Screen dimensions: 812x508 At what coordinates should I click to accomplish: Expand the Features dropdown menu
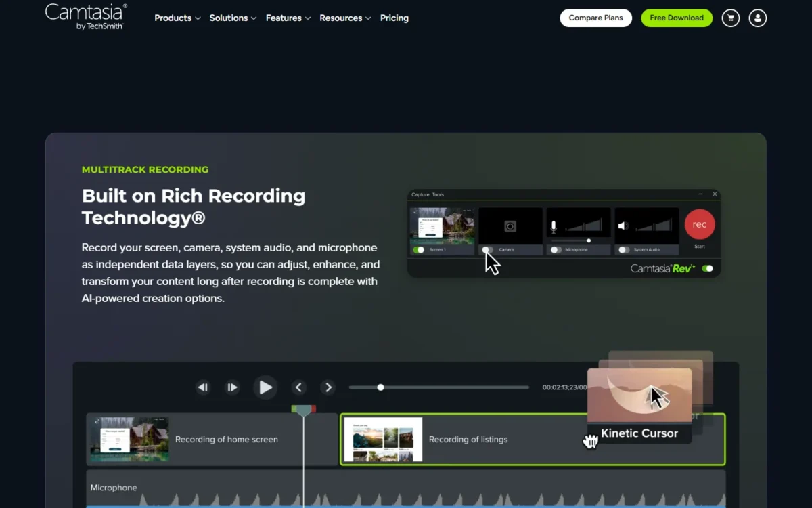[x=288, y=18]
